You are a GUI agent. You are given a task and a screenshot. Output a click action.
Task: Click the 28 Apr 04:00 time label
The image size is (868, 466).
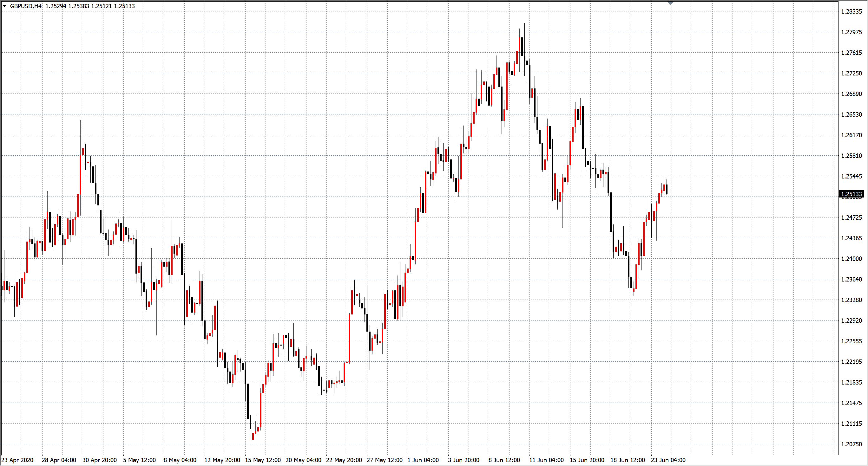pyautogui.click(x=59, y=460)
